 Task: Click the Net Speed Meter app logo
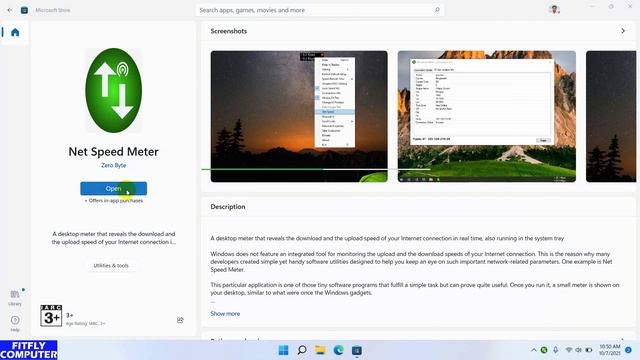[x=113, y=90]
